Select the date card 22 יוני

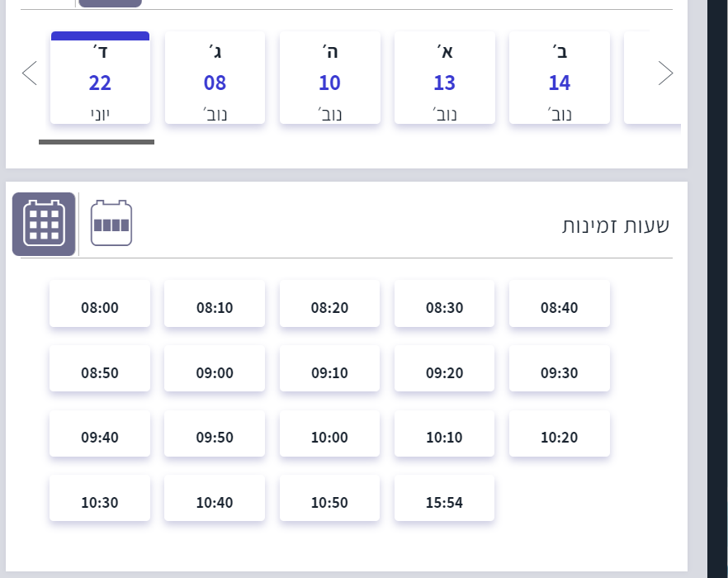100,78
